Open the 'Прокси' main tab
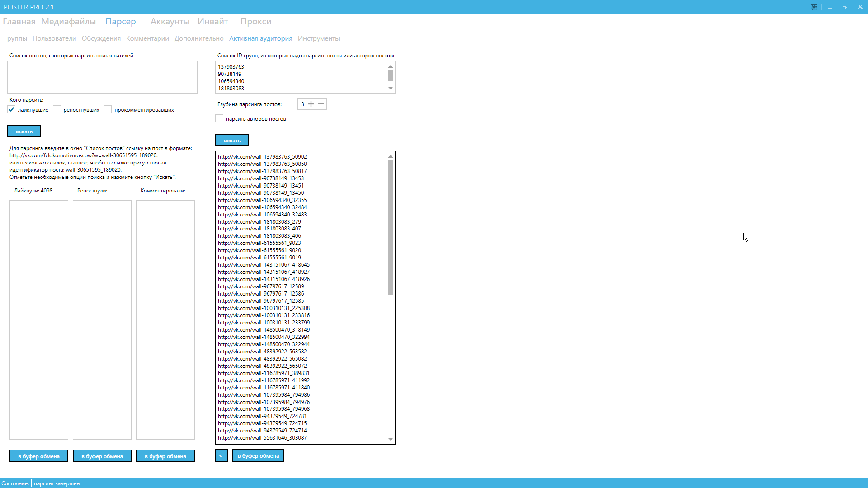Viewport: 868px width, 488px height. [x=255, y=22]
